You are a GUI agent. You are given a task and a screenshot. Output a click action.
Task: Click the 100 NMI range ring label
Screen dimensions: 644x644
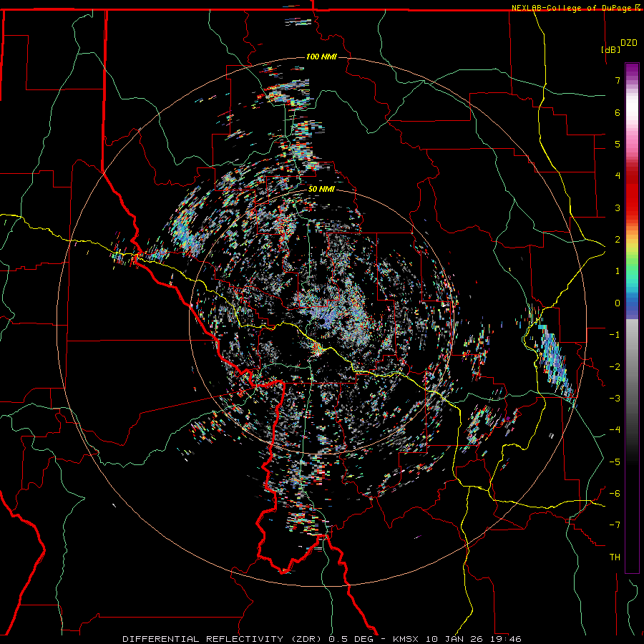click(x=321, y=57)
